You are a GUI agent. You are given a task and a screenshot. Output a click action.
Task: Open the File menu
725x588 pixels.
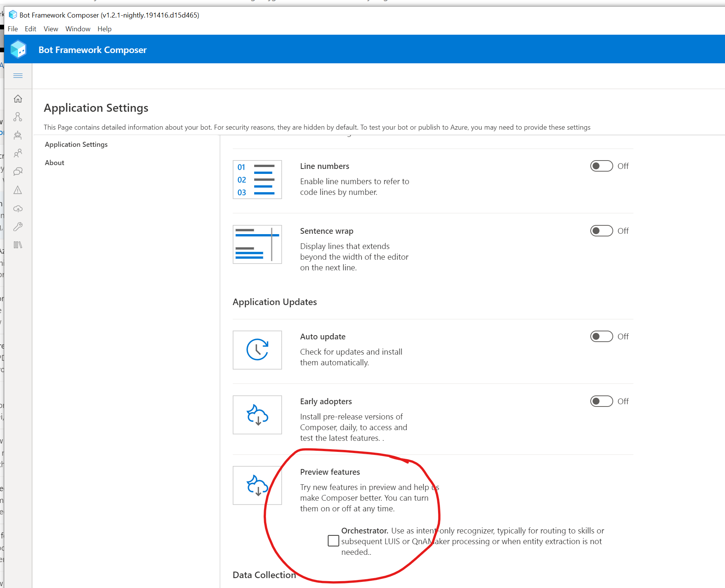[x=13, y=29]
